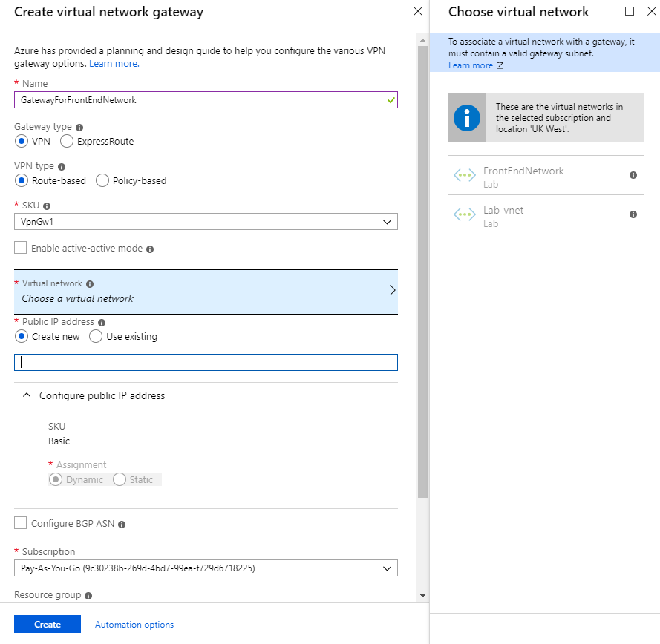Viewport: 660px width, 644px height.
Task: Open Choose a virtual network selector
Action: (206, 292)
